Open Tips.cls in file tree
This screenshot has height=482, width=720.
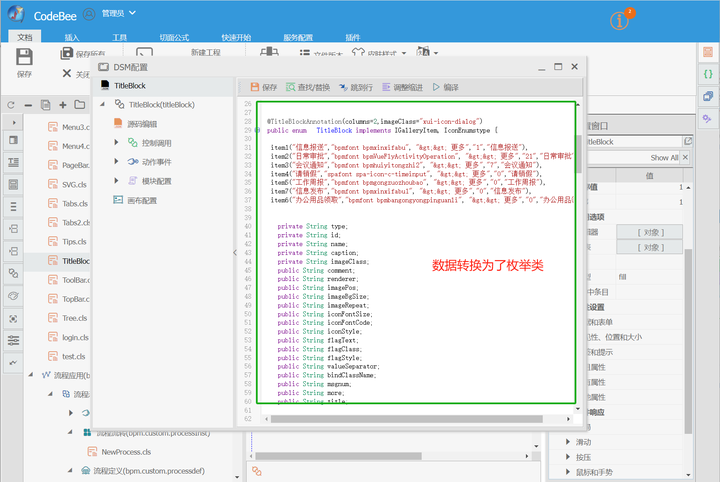[74, 241]
